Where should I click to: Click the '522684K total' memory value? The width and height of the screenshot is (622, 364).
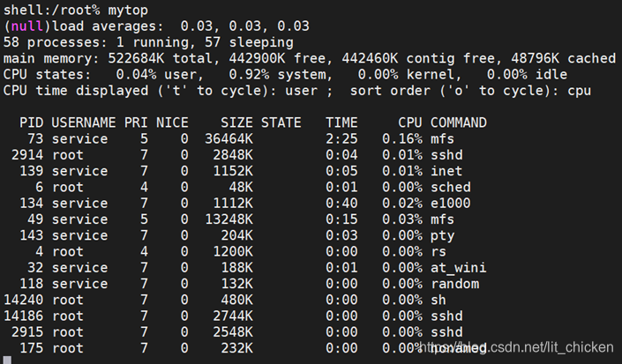point(161,59)
